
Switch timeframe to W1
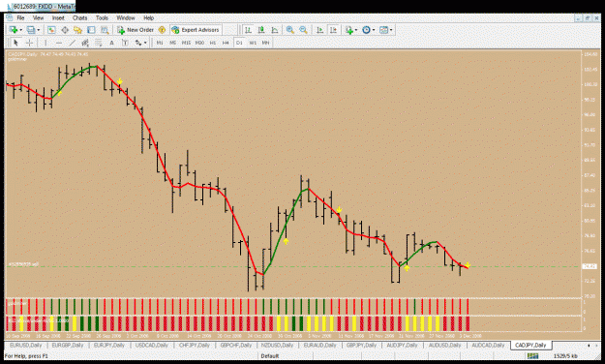[253, 43]
